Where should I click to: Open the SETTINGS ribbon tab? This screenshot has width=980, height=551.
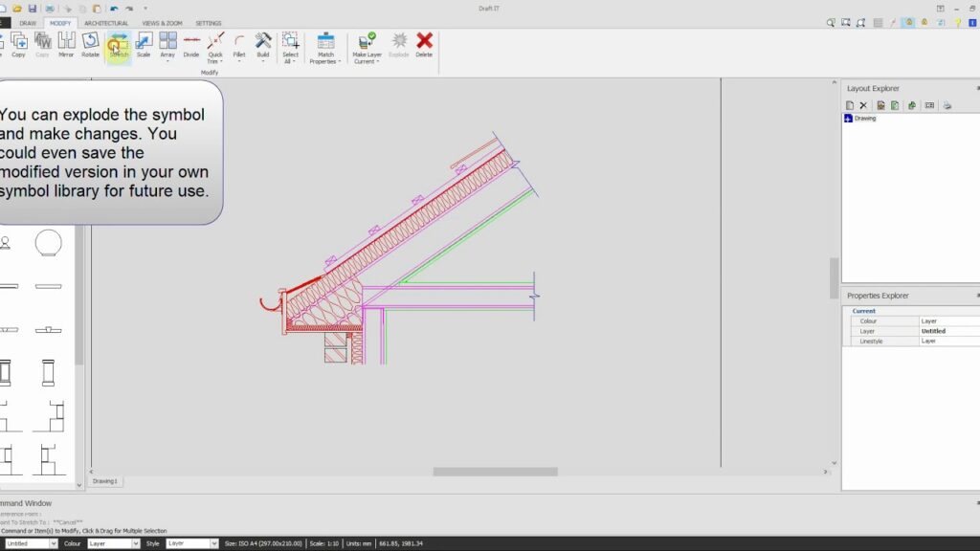pos(208,23)
